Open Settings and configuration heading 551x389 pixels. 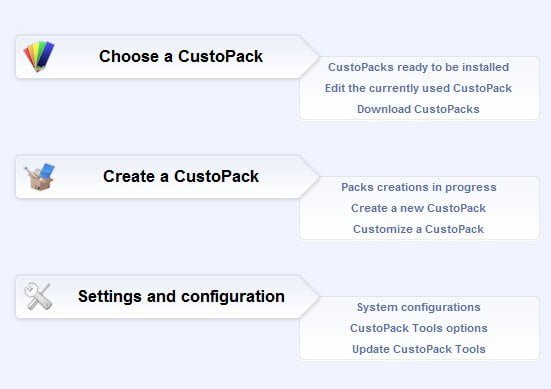coord(181,297)
